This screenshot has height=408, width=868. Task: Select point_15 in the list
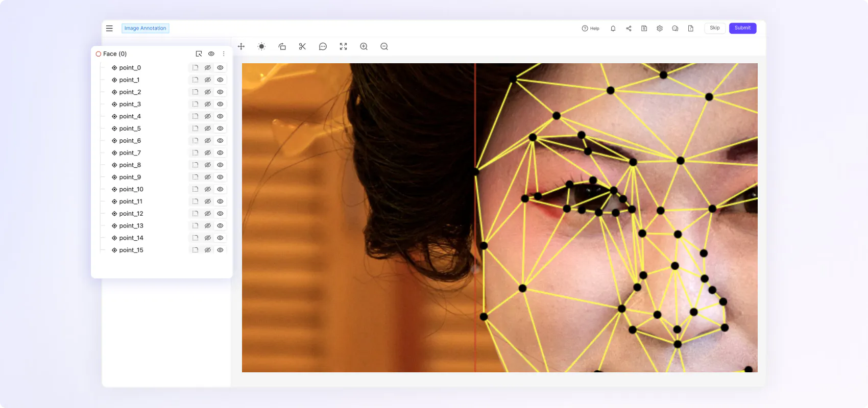[x=131, y=250]
